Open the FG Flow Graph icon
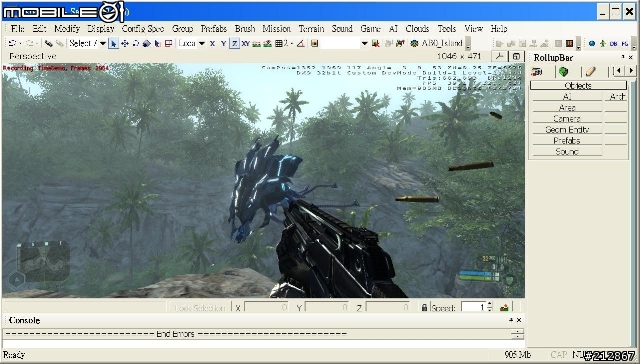Image resolution: width=640 pixels, height=364 pixels. point(624,44)
